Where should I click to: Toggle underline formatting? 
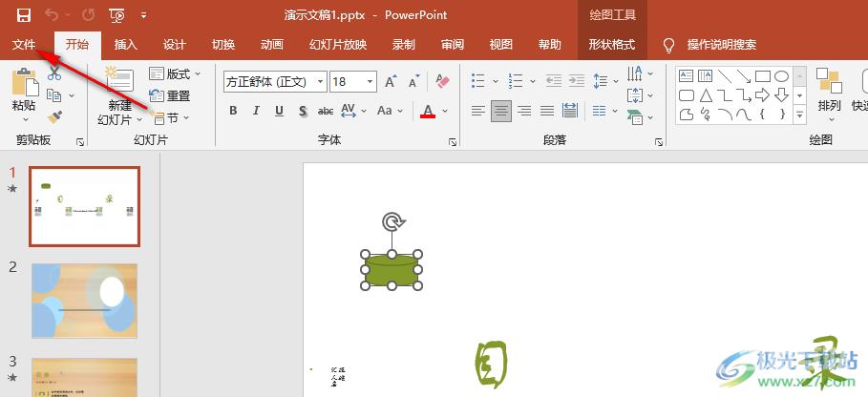(279, 111)
